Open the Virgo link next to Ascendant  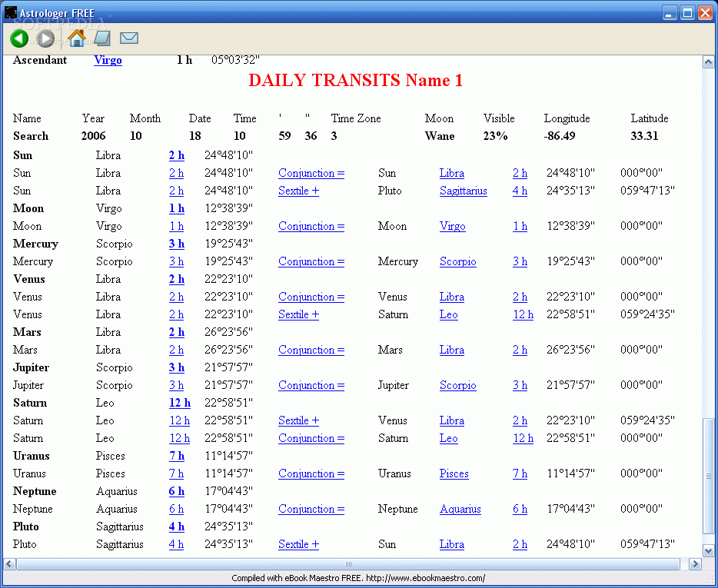point(108,60)
